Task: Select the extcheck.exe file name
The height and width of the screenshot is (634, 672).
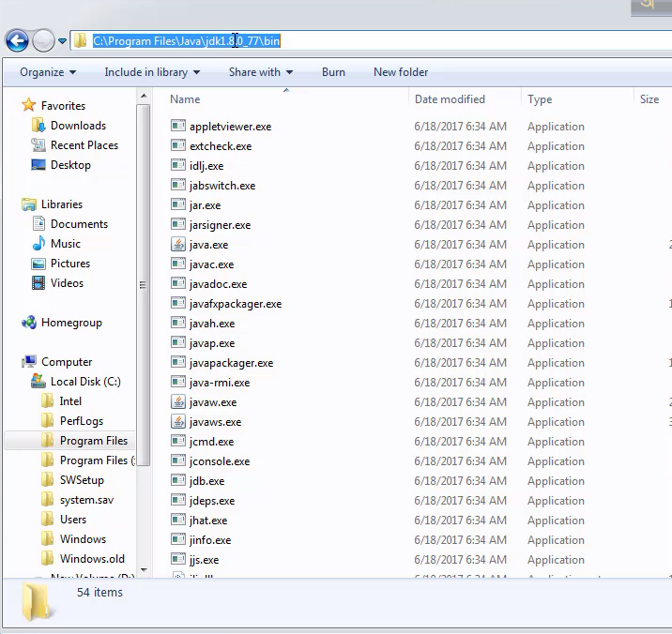Action: pos(221,146)
